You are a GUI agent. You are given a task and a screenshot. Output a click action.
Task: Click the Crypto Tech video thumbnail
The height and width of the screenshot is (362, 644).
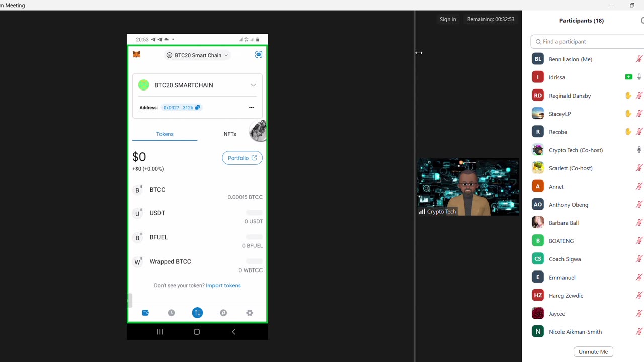tap(468, 187)
